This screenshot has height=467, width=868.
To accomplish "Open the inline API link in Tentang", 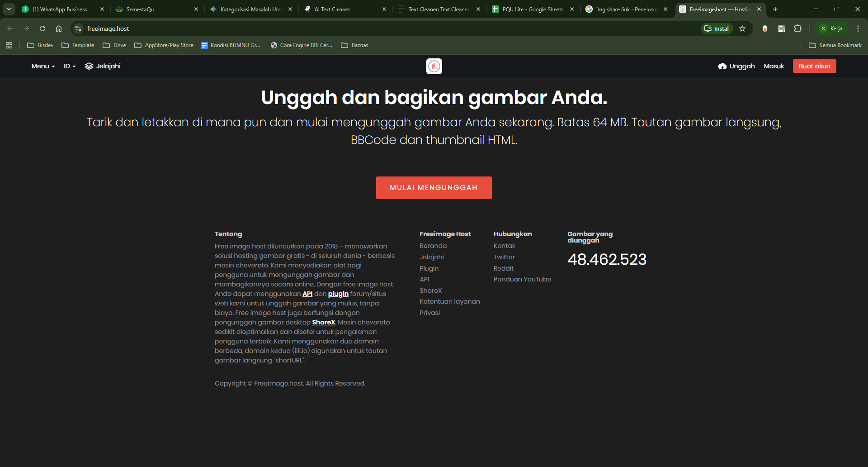I will coord(307,294).
